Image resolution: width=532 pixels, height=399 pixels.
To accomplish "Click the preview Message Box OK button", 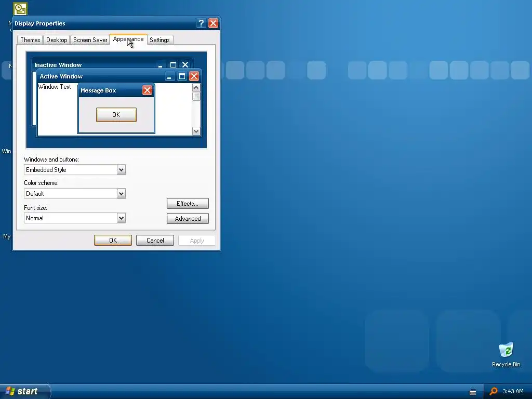I will [x=116, y=115].
